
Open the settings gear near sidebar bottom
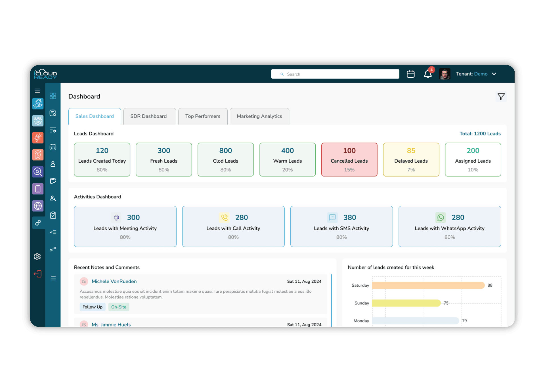coord(37,256)
